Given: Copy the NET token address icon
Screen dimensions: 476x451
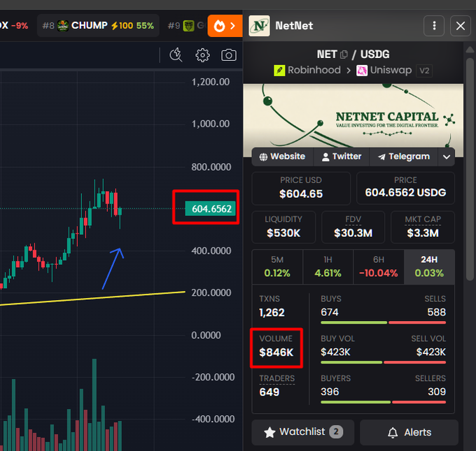Looking at the screenshot, I should (344, 55).
